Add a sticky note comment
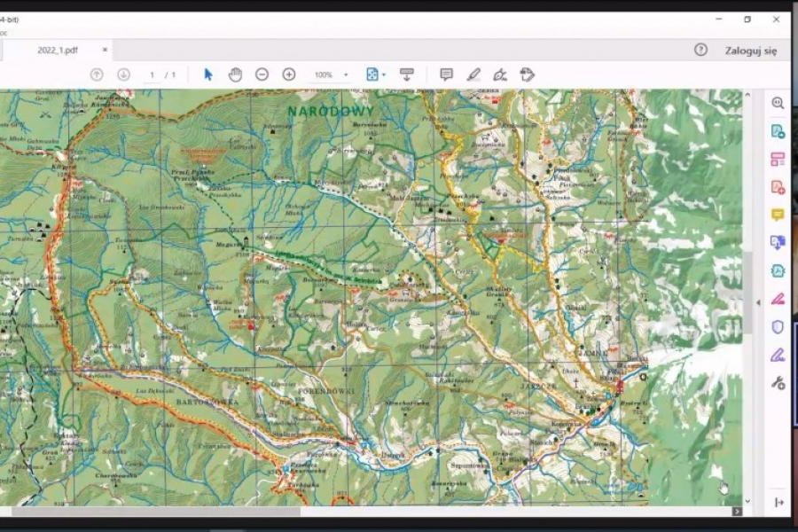The image size is (798, 532). [446, 74]
